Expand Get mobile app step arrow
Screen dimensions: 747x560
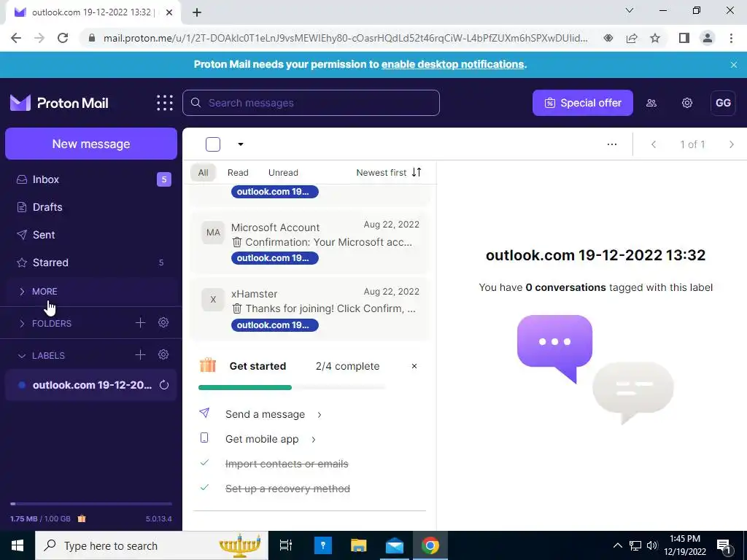point(314,440)
